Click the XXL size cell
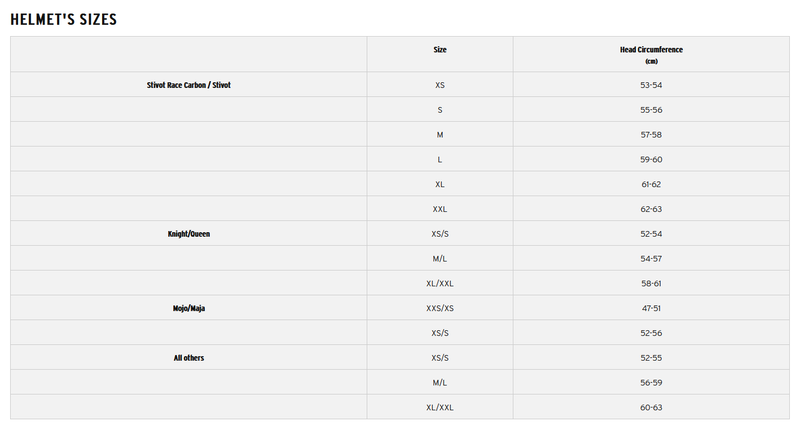 [x=440, y=209]
